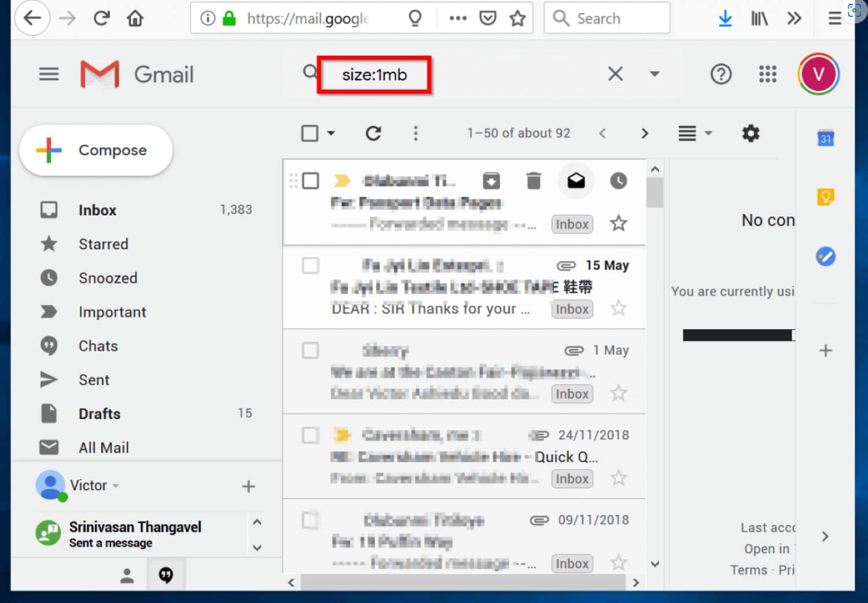Open Firefox hamburger menu
Screen dimensions: 868x603
pyautogui.click(x=834, y=19)
